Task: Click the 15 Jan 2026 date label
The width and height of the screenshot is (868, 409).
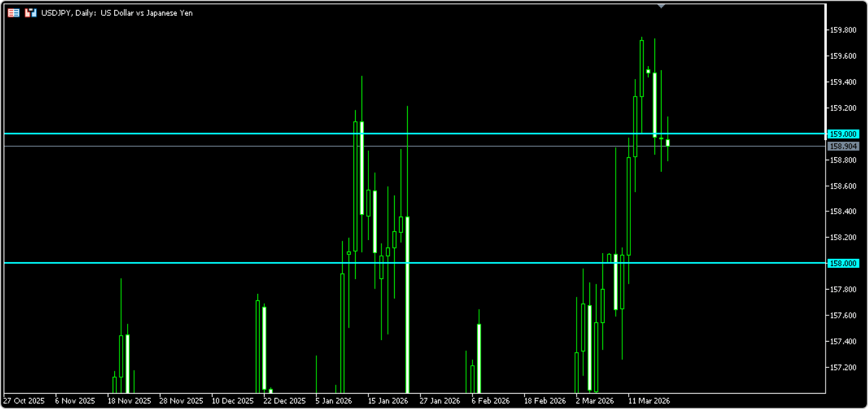Action: click(388, 401)
